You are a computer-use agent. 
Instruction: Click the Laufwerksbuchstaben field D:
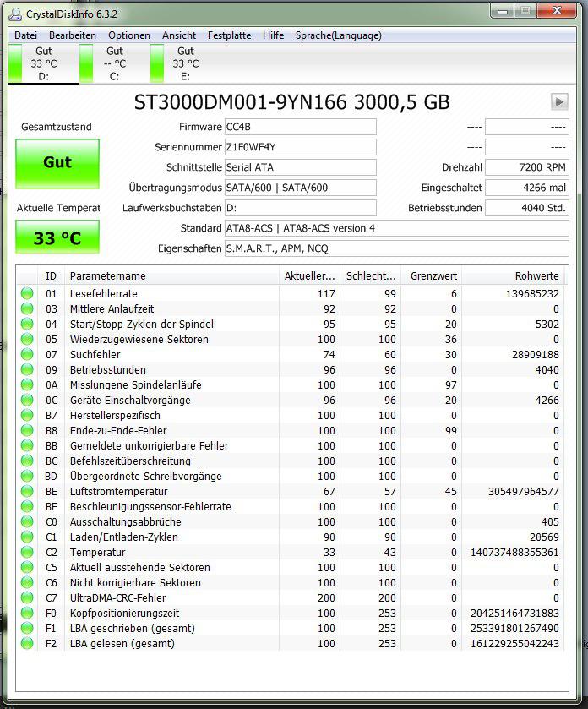(301, 208)
